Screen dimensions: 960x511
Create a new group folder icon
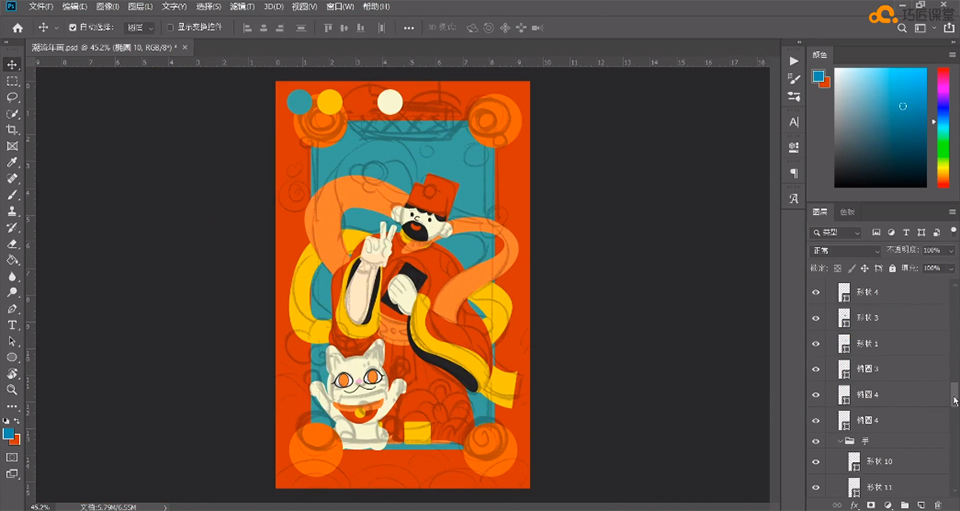pyautogui.click(x=904, y=505)
